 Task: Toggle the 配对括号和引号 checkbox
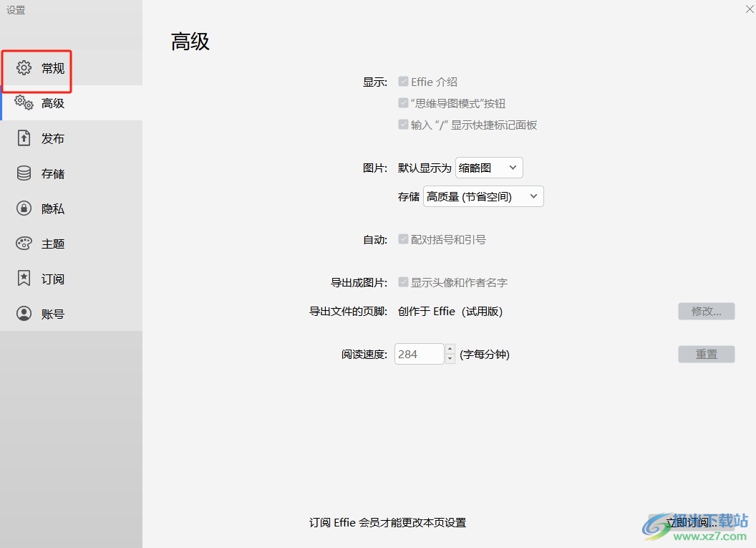click(x=403, y=239)
